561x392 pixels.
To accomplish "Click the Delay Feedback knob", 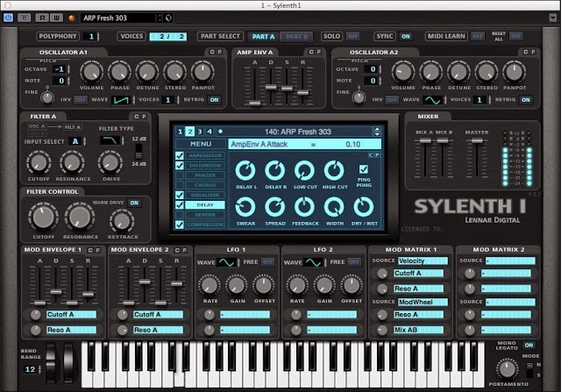I will [304, 207].
